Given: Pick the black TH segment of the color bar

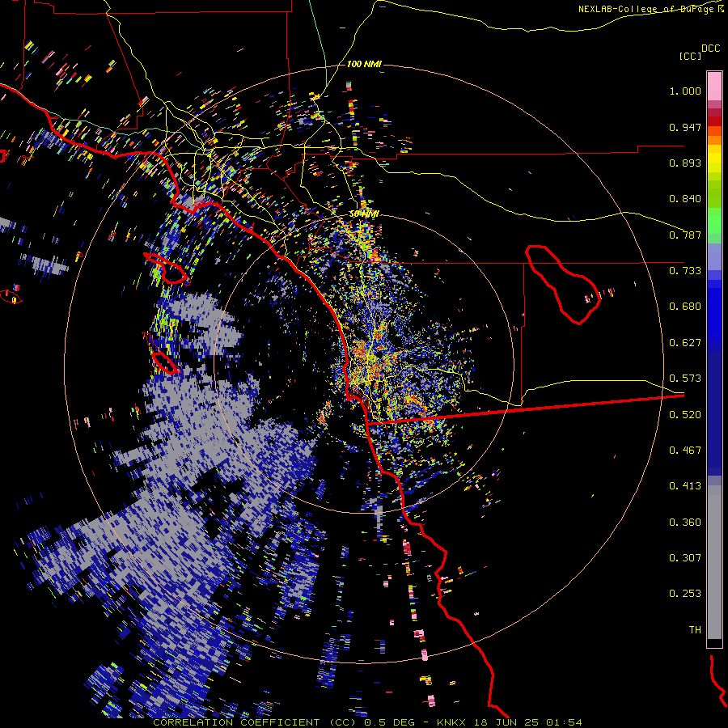Looking at the screenshot, I should click(714, 642).
